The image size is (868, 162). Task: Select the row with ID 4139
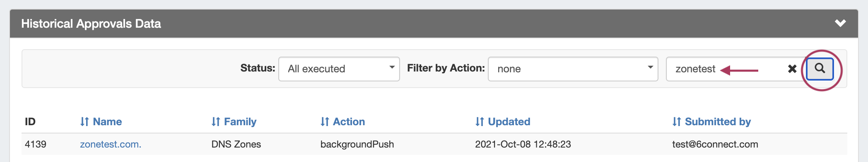(x=434, y=144)
